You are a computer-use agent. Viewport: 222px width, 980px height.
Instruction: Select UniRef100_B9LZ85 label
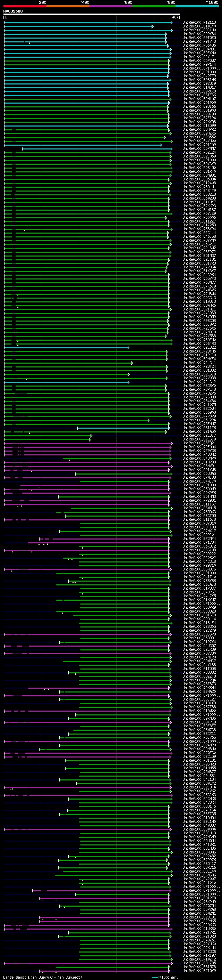pyautogui.click(x=199, y=963)
